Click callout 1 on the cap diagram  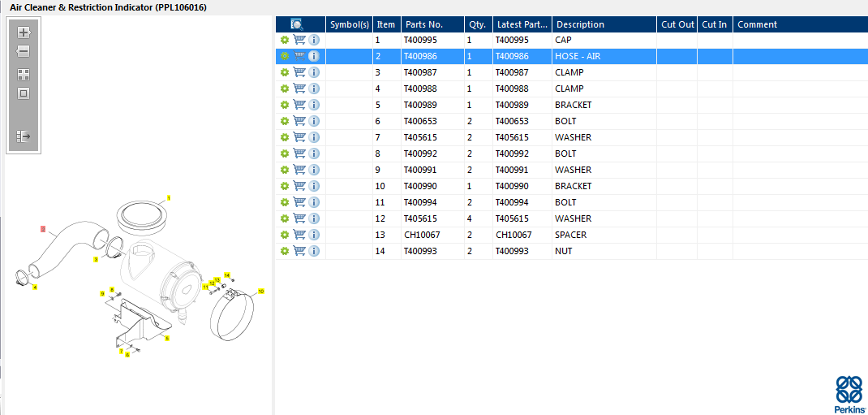(x=169, y=198)
